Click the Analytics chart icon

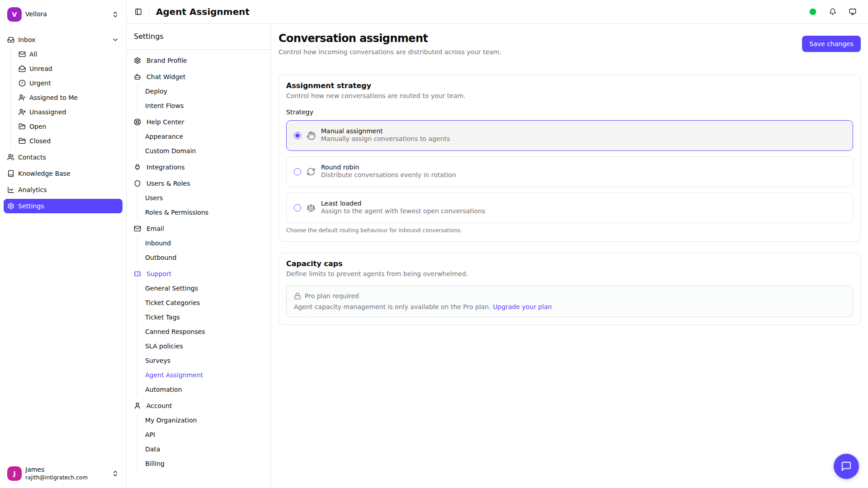pos(11,190)
